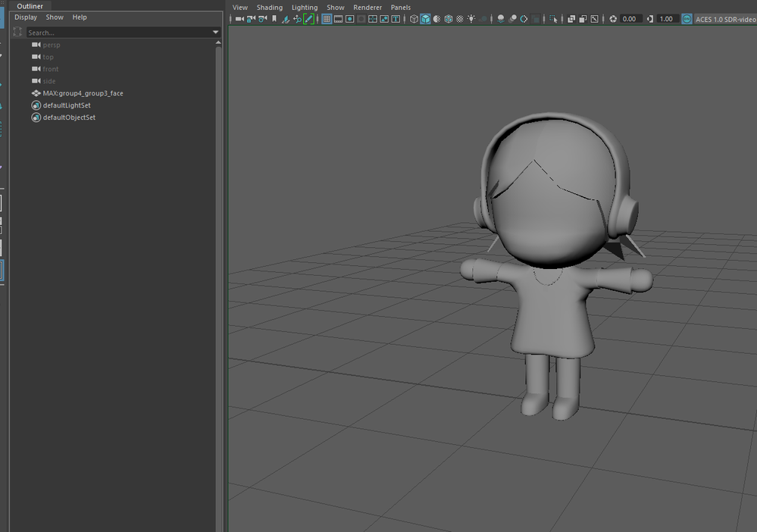Click the Select Camera icon
The height and width of the screenshot is (532, 757).
239,19
